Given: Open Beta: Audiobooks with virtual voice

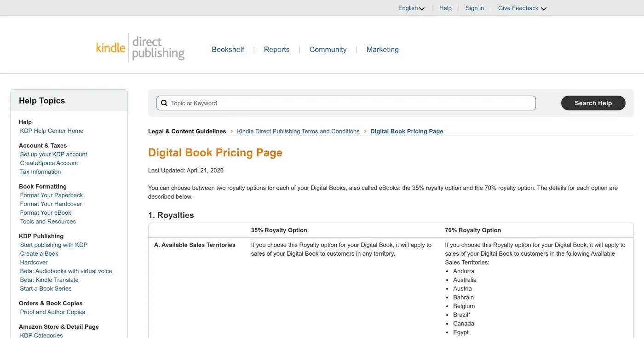Looking at the screenshot, I should (66, 271).
